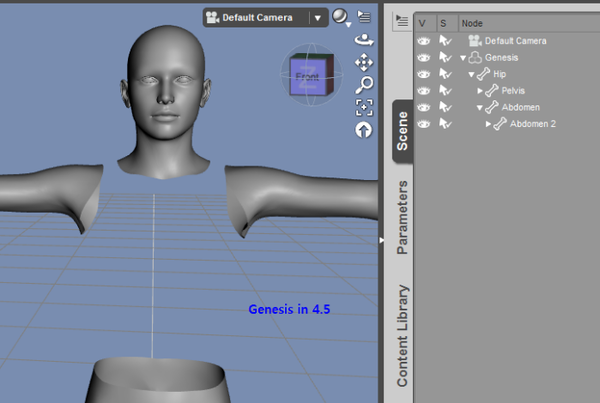Switch to the Content Library tab
The width and height of the screenshot is (600, 403).
pos(403,336)
